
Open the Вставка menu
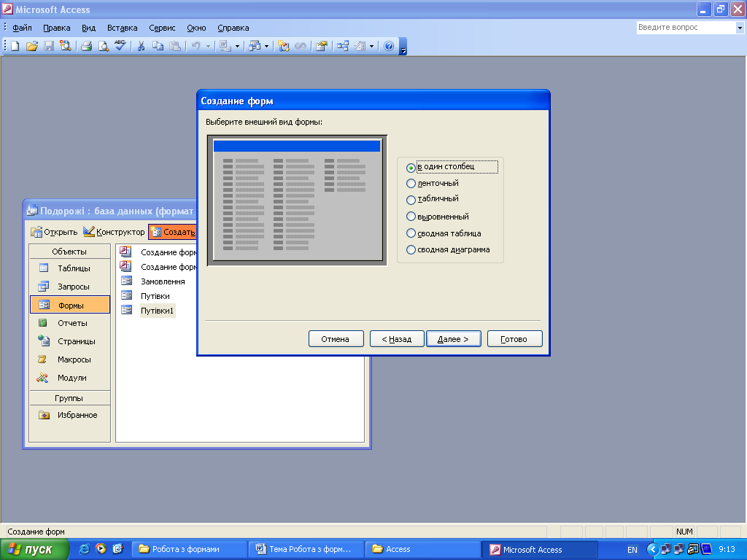[x=123, y=28]
